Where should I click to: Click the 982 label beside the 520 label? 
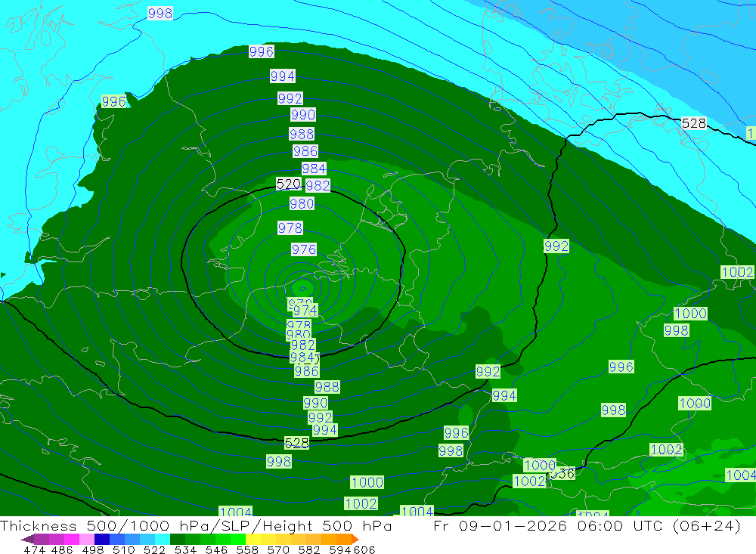(318, 186)
